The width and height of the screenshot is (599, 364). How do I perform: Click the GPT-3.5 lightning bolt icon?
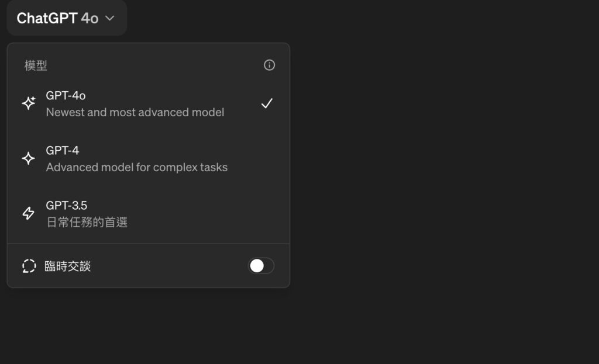29,213
